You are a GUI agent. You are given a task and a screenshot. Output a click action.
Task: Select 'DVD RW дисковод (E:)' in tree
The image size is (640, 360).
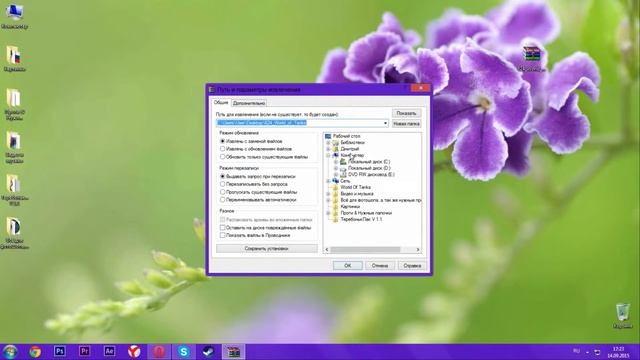tap(371, 175)
